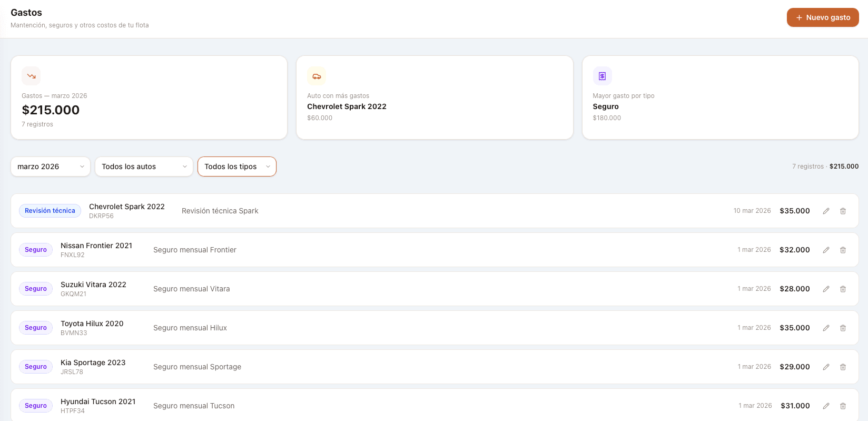Click the receipt icon in Mayor gasto por tipo card
This screenshot has width=868, height=421.
point(602,76)
